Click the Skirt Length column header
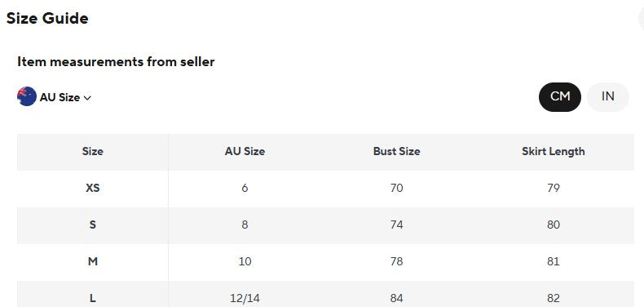Image resolution: width=644 pixels, height=307 pixels. click(554, 151)
